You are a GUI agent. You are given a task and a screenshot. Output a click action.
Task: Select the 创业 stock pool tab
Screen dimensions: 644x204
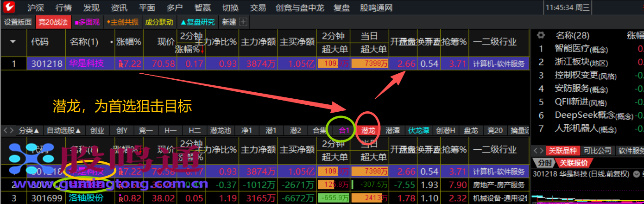97,130
